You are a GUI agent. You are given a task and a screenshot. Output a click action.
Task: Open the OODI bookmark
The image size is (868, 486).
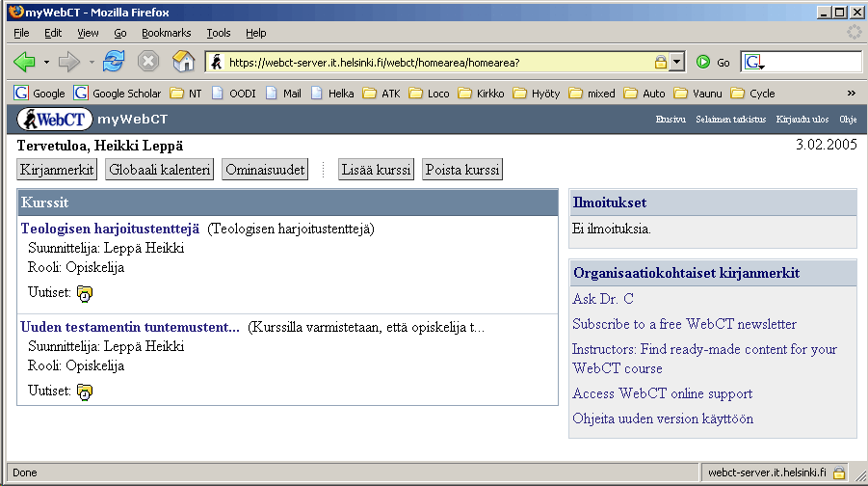(233, 94)
